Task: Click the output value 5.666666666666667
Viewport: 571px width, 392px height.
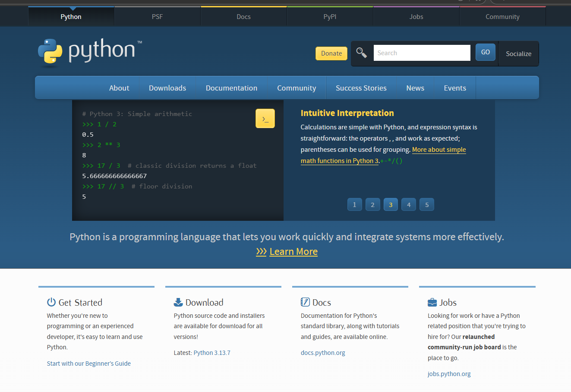Action: click(x=114, y=176)
